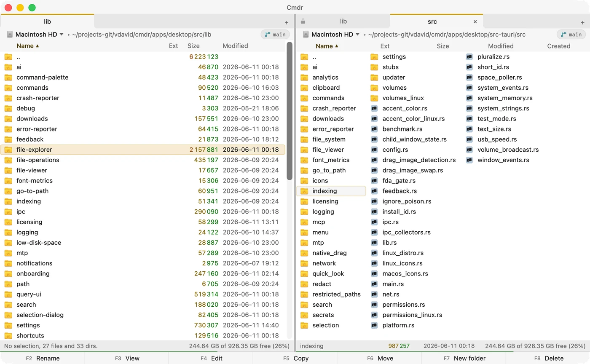The image size is (590, 364).
Task: Select drag_image_detection.rs file
Action: tap(414, 160)
